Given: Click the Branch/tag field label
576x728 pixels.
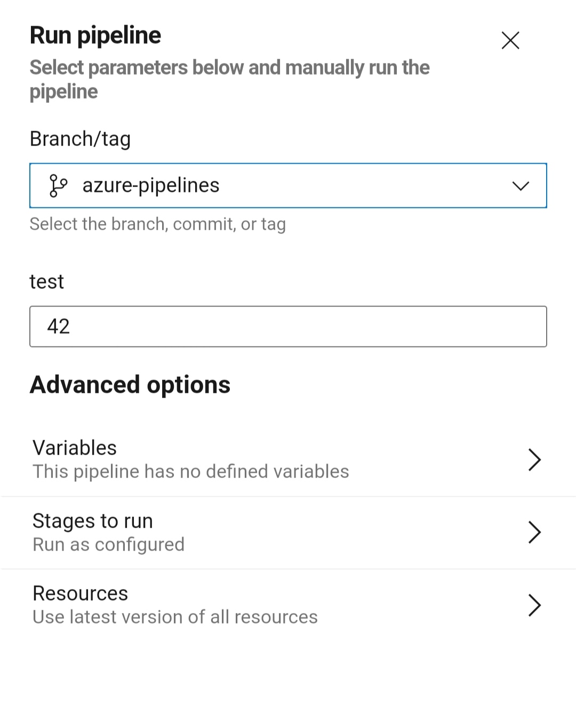Looking at the screenshot, I should coord(80,139).
